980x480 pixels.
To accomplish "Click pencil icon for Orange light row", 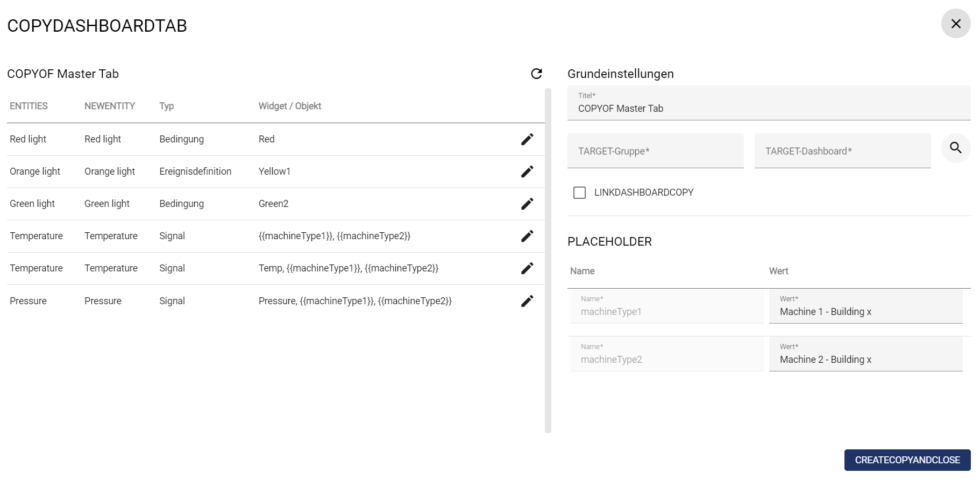I will point(527,171).
